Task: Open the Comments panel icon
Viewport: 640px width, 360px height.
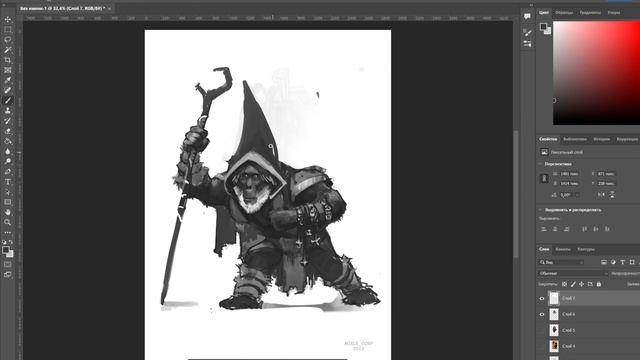Action: pos(527,16)
